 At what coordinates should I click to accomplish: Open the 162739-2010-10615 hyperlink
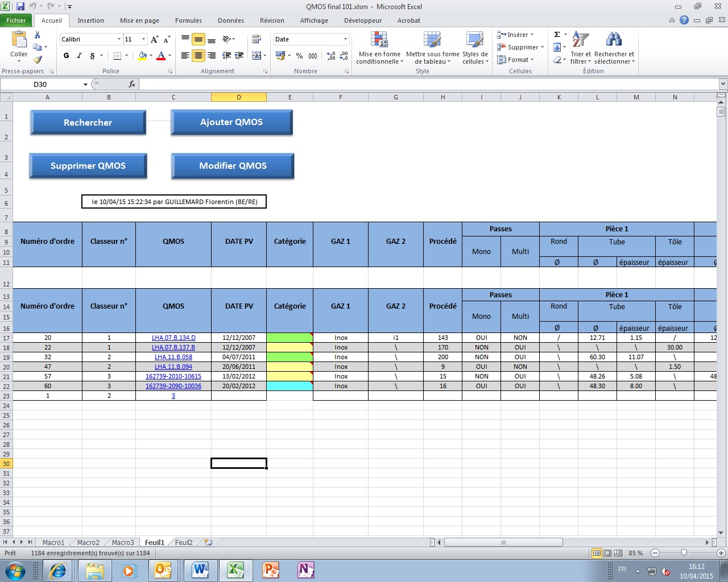click(x=173, y=376)
